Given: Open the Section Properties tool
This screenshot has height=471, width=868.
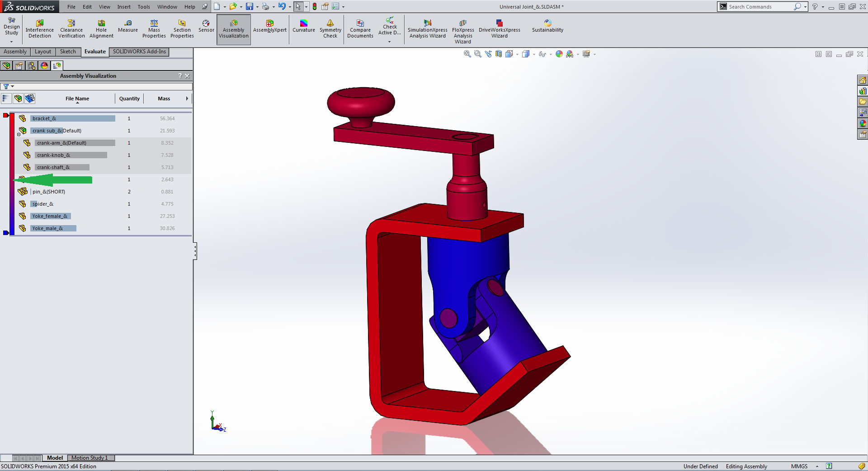Looking at the screenshot, I should point(182,29).
